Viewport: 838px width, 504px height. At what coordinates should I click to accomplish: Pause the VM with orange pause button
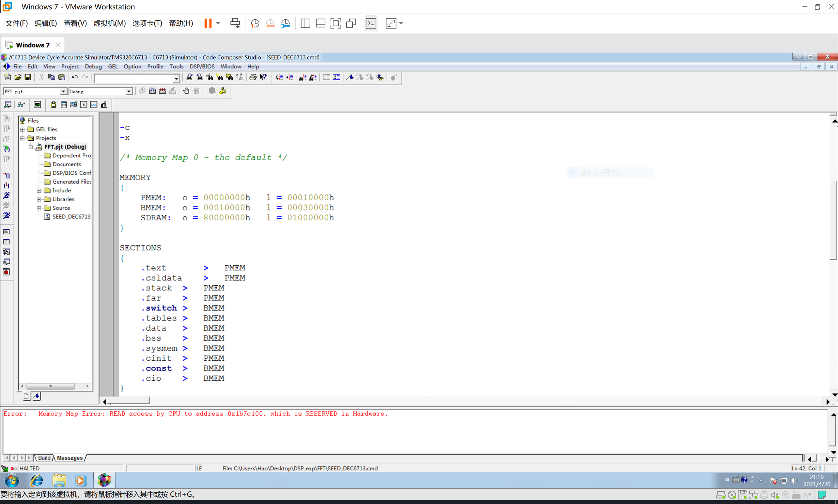coord(208,23)
